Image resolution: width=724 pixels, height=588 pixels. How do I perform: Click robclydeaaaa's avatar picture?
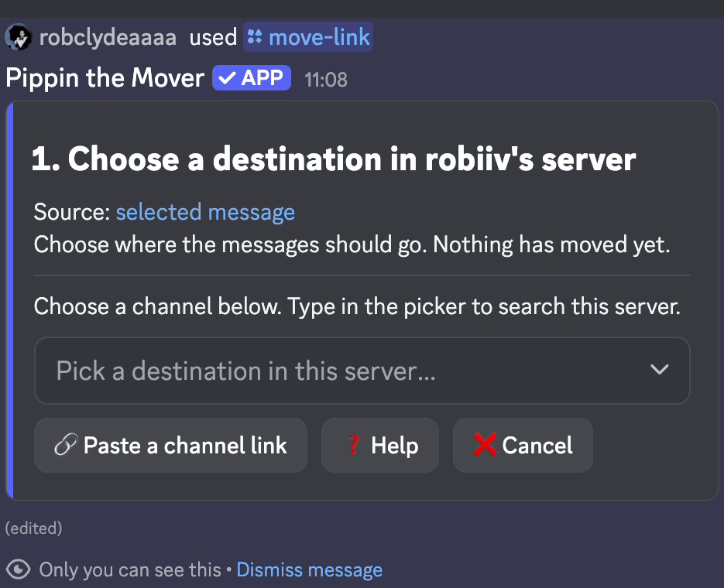click(x=19, y=37)
